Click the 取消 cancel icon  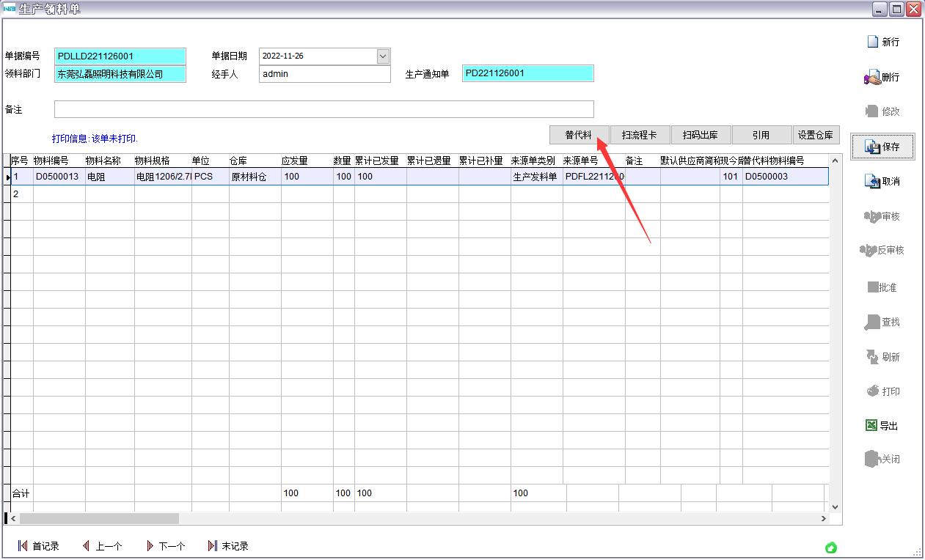coord(872,181)
